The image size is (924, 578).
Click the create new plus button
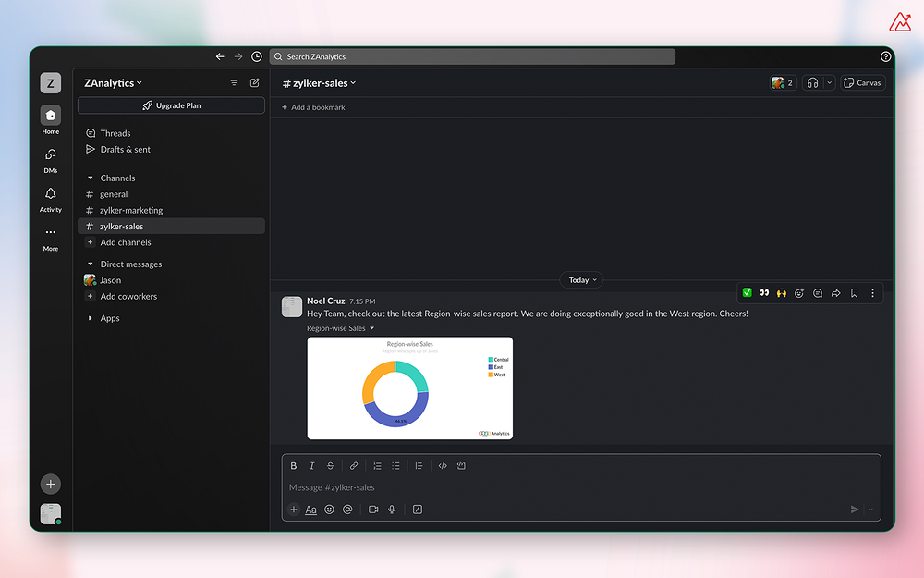(x=51, y=485)
